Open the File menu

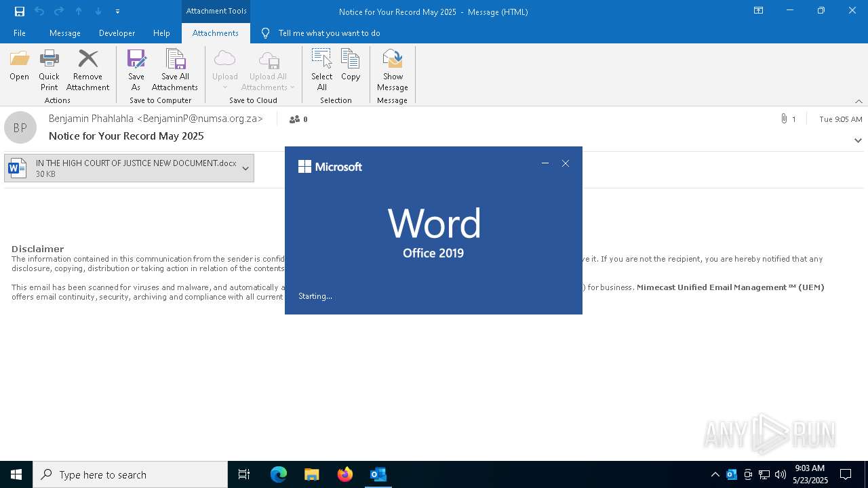pyautogui.click(x=20, y=33)
